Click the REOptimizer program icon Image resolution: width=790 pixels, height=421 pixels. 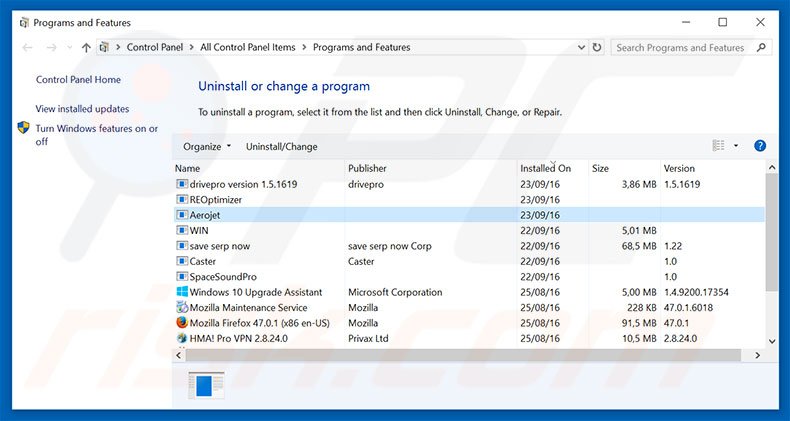pyautogui.click(x=182, y=199)
